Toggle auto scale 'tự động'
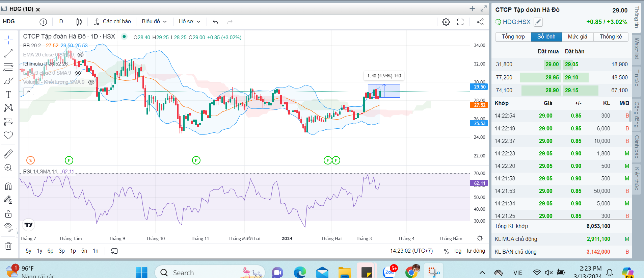644x278 pixels. (476, 251)
